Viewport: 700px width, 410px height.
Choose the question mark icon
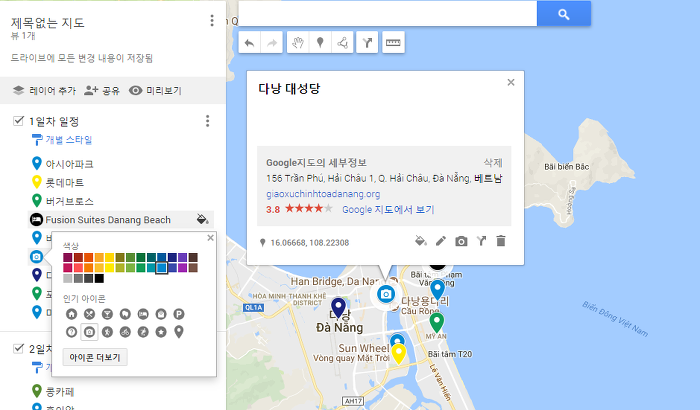pyautogui.click(x=71, y=332)
